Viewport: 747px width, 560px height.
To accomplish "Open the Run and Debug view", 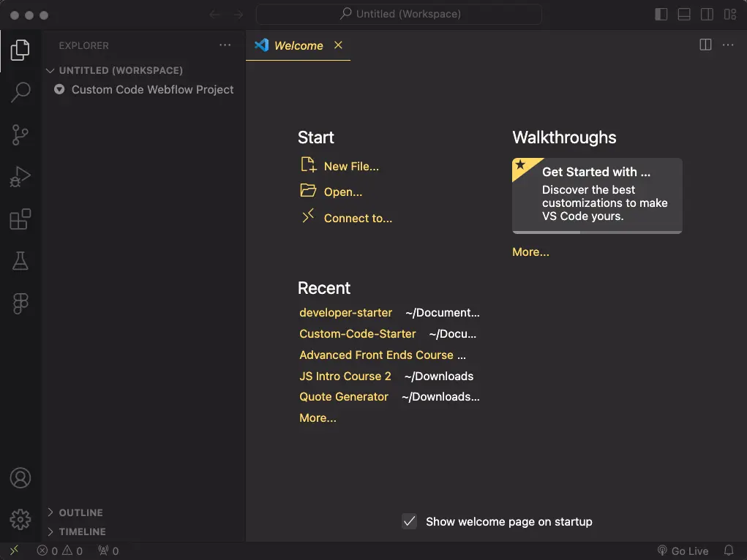I will pos(20,177).
